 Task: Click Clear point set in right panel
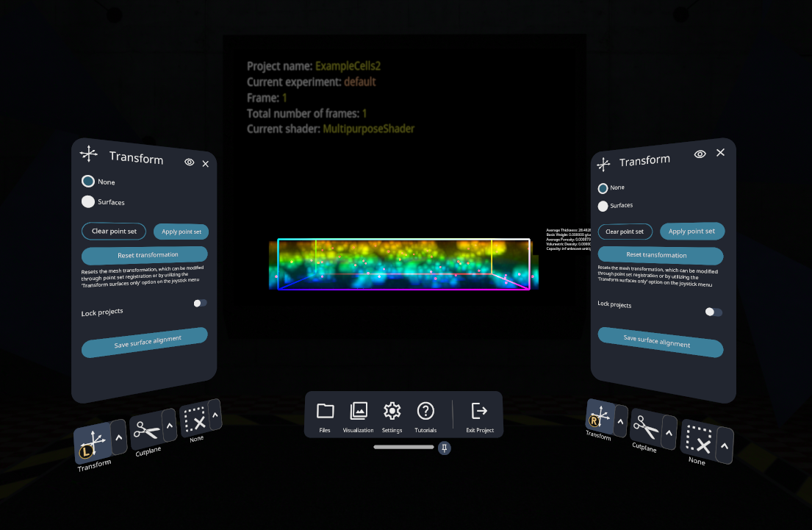click(x=625, y=232)
